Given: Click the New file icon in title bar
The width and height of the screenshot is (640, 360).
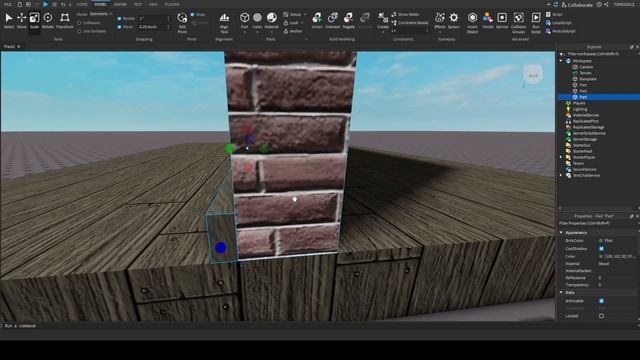Looking at the screenshot, I should pyautogui.click(x=19, y=4).
